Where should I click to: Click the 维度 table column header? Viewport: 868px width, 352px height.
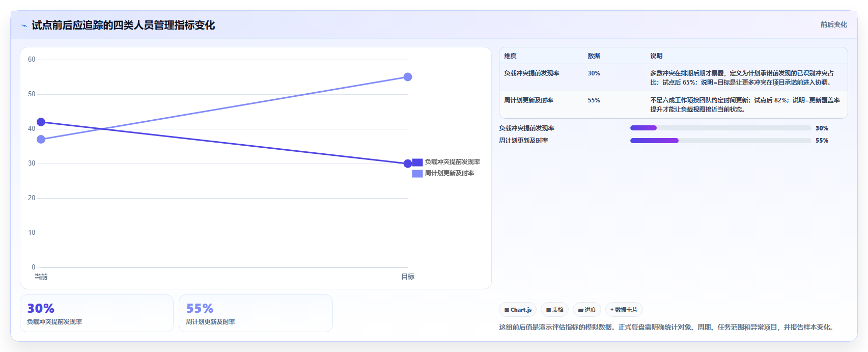click(510, 56)
